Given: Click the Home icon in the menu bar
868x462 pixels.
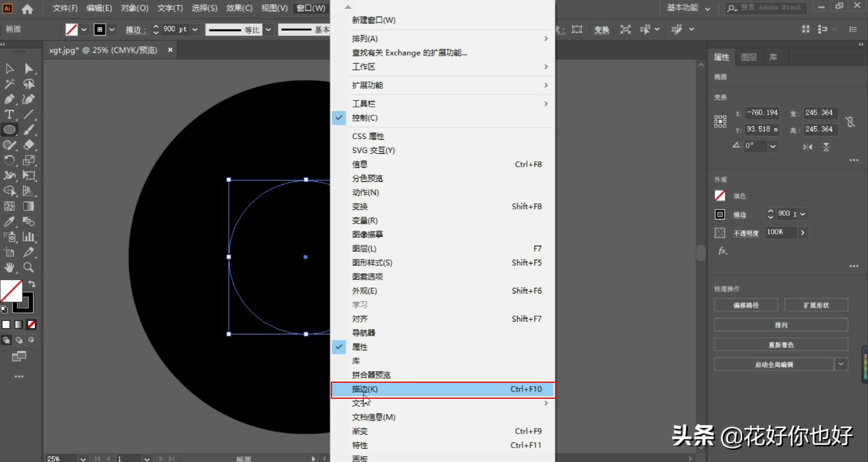Looking at the screenshot, I should (x=27, y=9).
